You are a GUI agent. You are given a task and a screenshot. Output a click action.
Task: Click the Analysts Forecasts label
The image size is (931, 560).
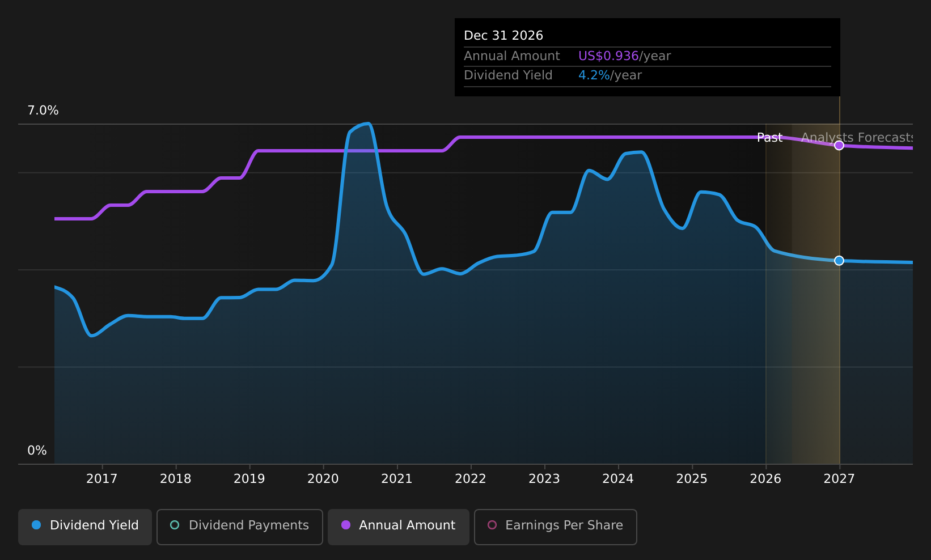(857, 138)
